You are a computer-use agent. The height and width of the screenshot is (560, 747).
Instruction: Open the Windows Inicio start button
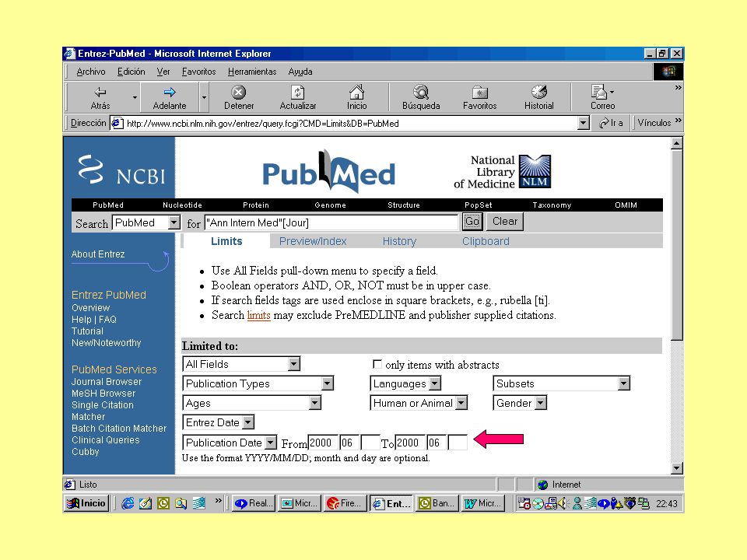tap(86, 503)
